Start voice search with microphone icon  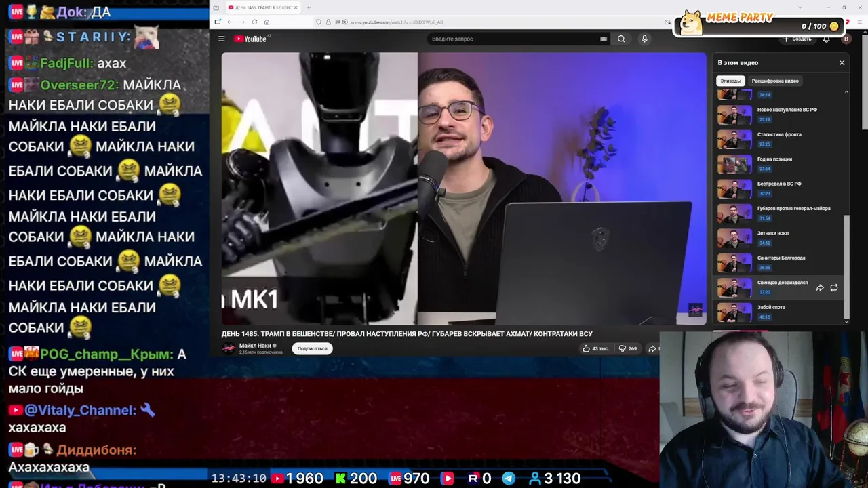pyautogui.click(x=644, y=39)
